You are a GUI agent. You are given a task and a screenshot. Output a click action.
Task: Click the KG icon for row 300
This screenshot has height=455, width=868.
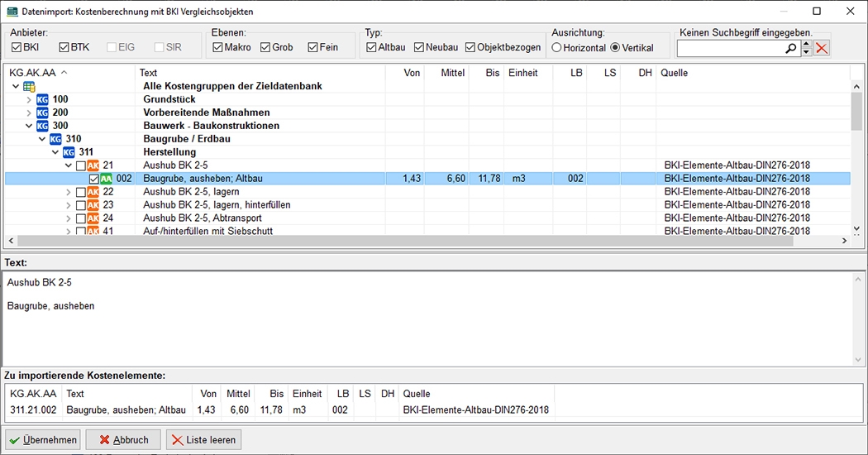43,127
